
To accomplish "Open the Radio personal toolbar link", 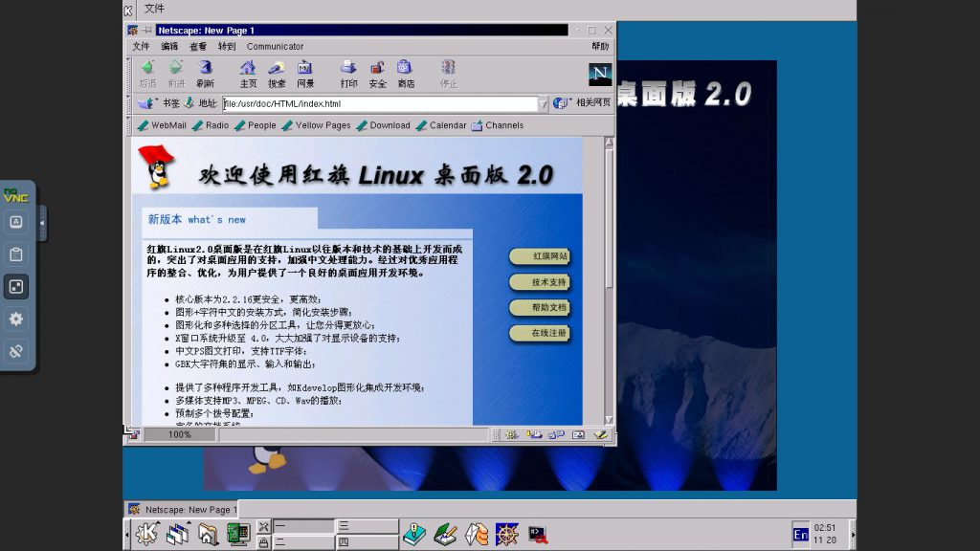I will (211, 125).
